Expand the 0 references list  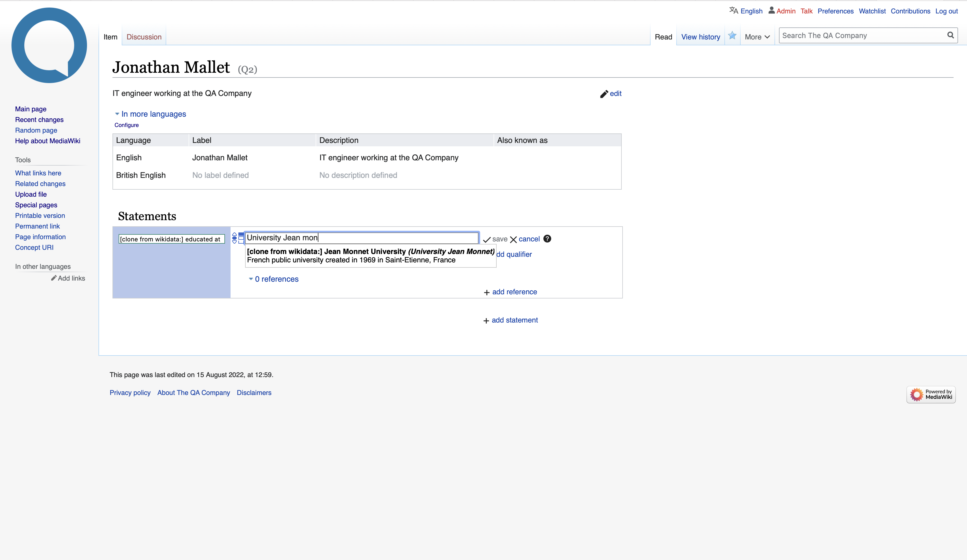[273, 279]
